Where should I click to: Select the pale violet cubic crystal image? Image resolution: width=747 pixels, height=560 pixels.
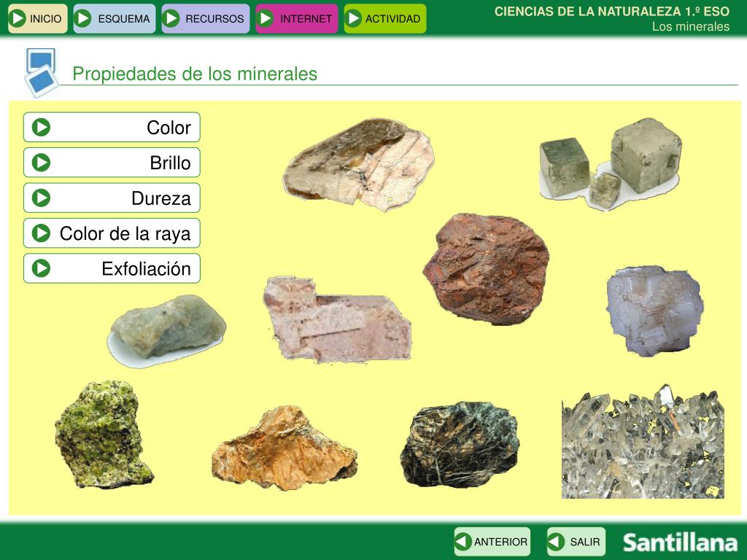655,311
